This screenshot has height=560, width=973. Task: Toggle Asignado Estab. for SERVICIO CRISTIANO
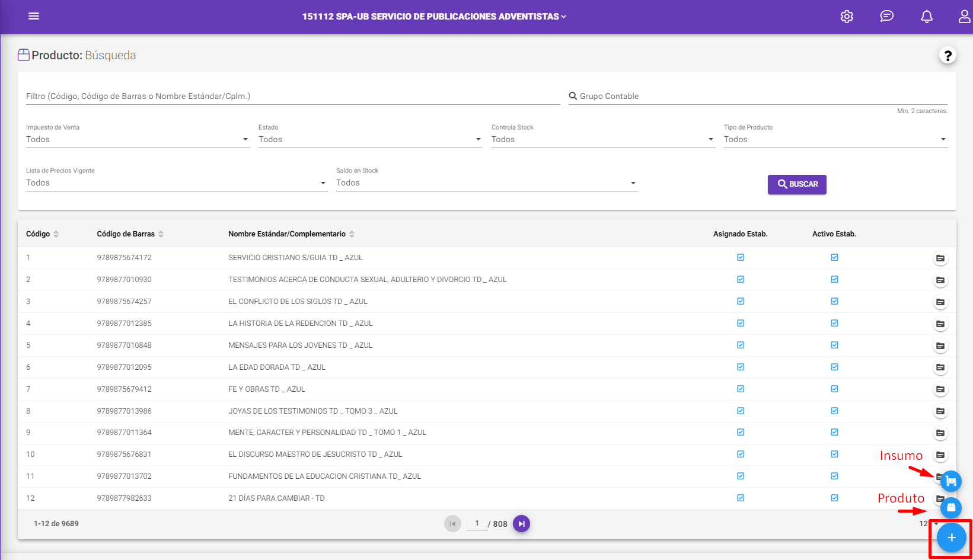(x=741, y=257)
